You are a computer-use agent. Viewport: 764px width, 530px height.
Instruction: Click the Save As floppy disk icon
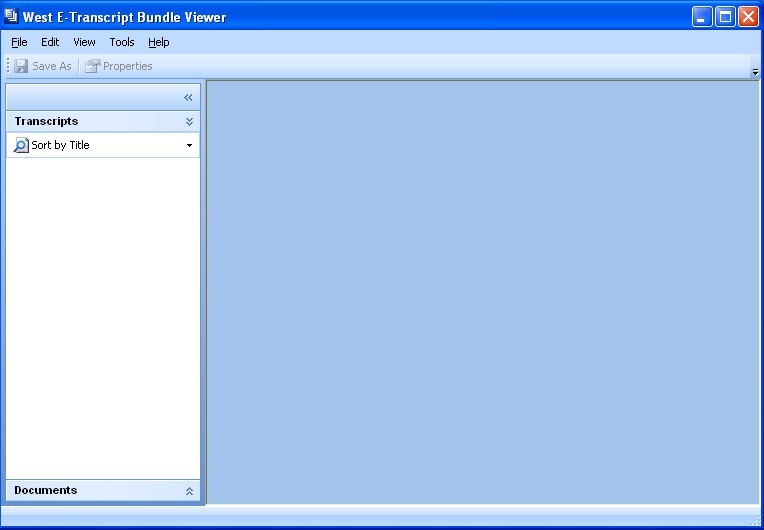[x=21, y=66]
